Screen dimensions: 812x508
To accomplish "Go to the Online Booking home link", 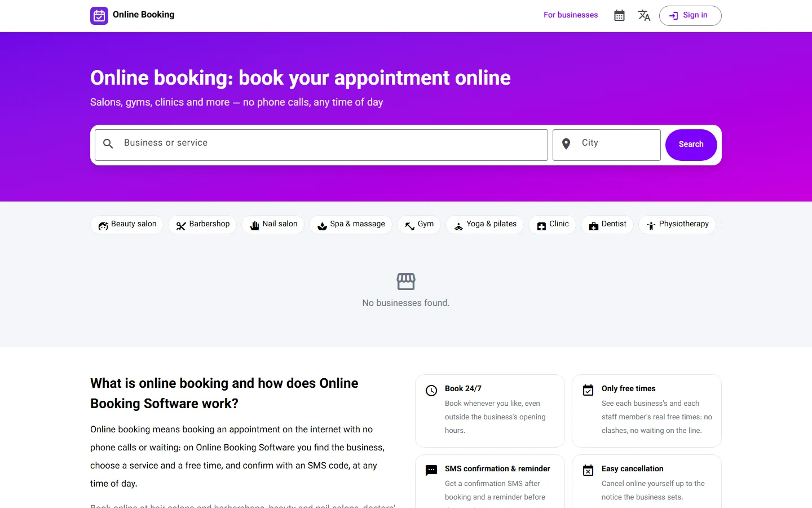I will coord(133,15).
